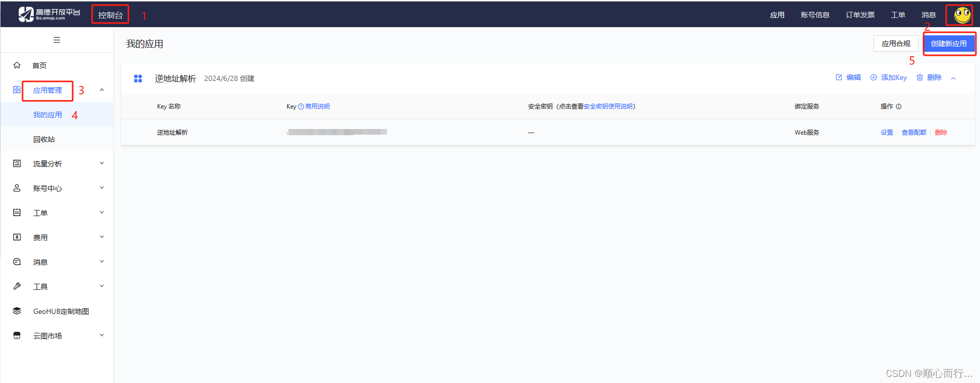Viewport: 980px width, 383px height.
Task: Expand the 费用 menu chevron
Action: pos(102,237)
